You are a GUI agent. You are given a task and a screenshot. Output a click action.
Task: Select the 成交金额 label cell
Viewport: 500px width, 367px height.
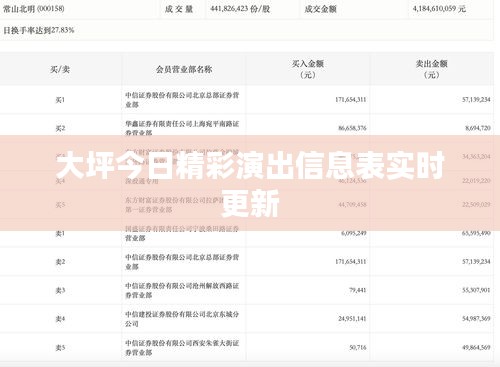point(320,9)
